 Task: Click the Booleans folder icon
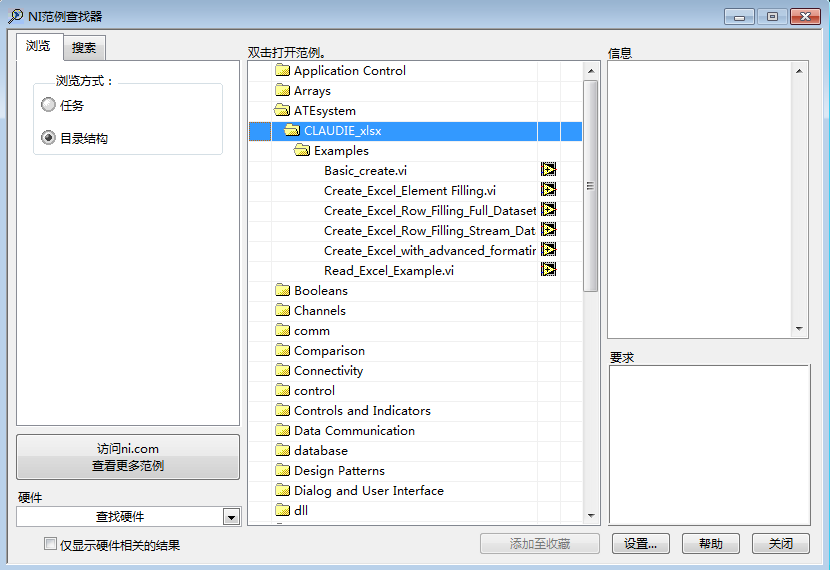click(x=283, y=290)
